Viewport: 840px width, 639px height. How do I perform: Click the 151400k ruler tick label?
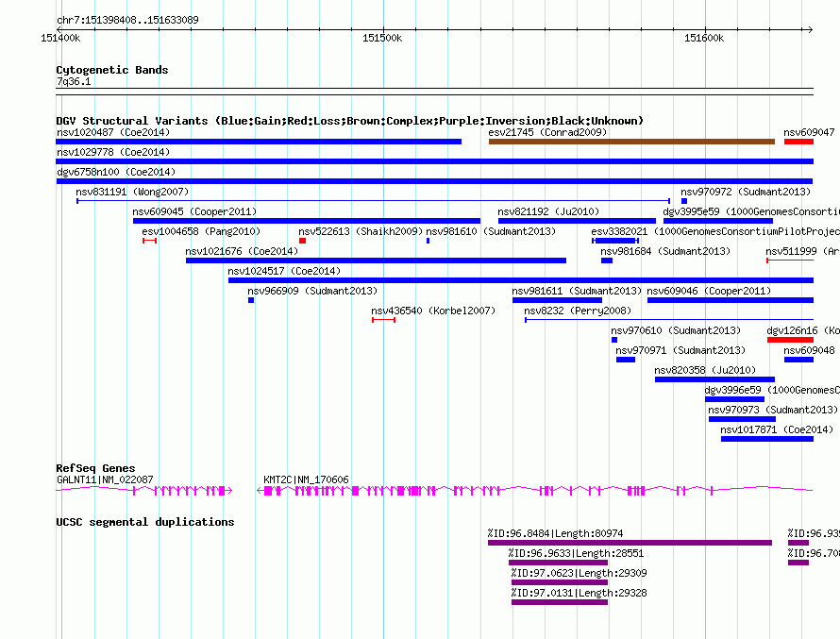coord(60,38)
